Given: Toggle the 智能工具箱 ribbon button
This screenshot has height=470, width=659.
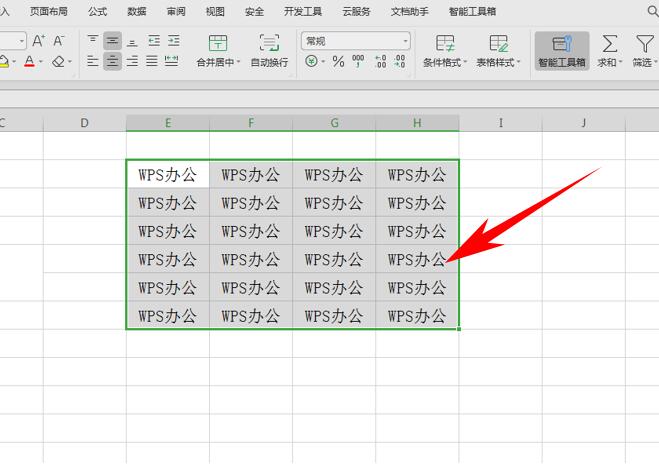Looking at the screenshot, I should [x=562, y=50].
